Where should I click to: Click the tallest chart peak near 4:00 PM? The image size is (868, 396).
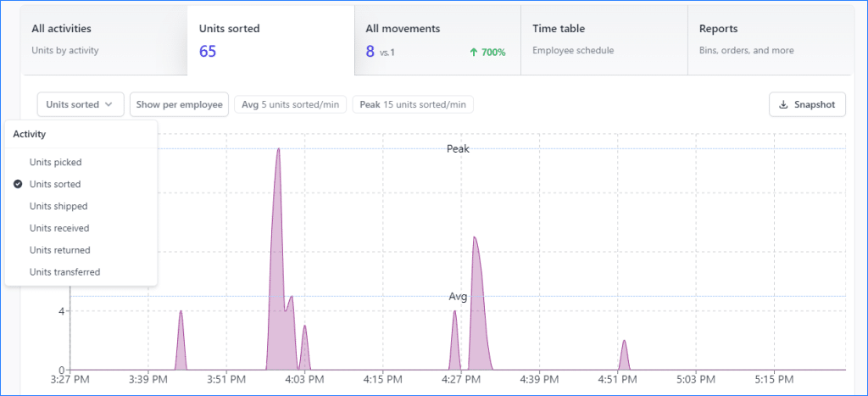278,149
